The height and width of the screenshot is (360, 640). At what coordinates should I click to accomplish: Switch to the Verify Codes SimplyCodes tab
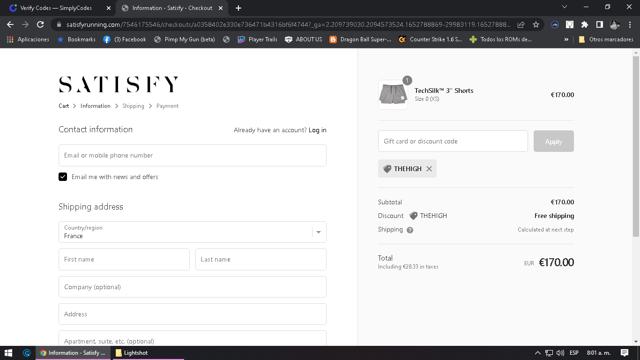pos(57,8)
